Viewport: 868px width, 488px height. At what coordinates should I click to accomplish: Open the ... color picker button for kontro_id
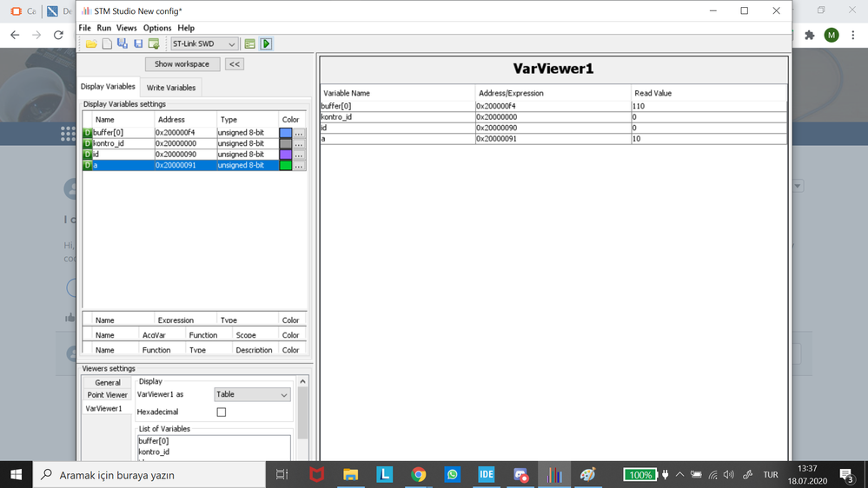[299, 143]
